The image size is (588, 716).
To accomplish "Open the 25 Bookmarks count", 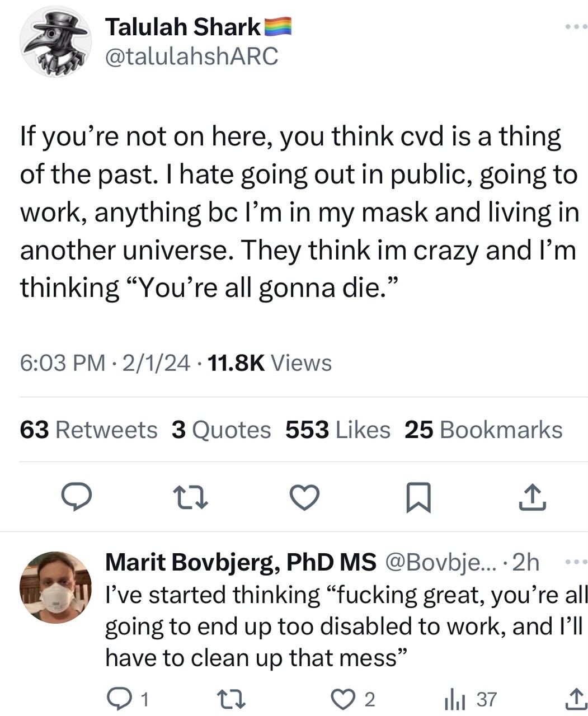I will 483,430.
